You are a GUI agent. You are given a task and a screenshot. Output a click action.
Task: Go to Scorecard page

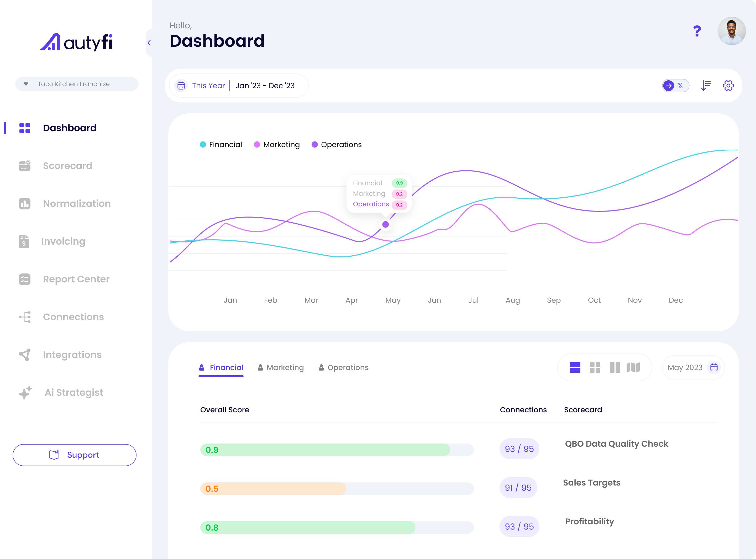pos(68,166)
